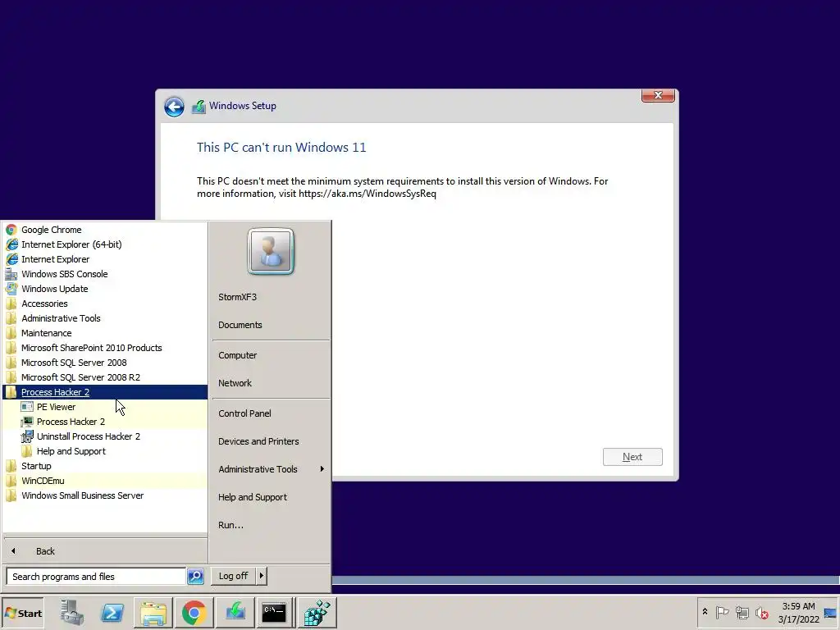This screenshot has width=840, height=630.
Task: Click the Show desktop tray icon
Action: [x=831, y=612]
